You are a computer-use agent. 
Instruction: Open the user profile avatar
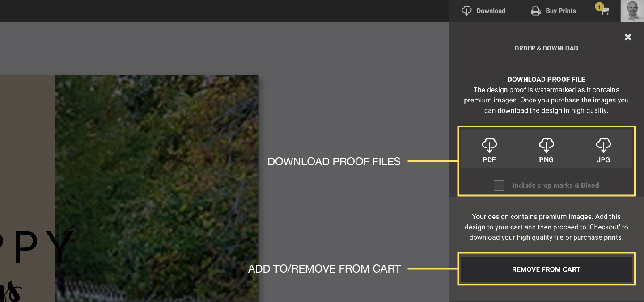pyautogui.click(x=632, y=11)
